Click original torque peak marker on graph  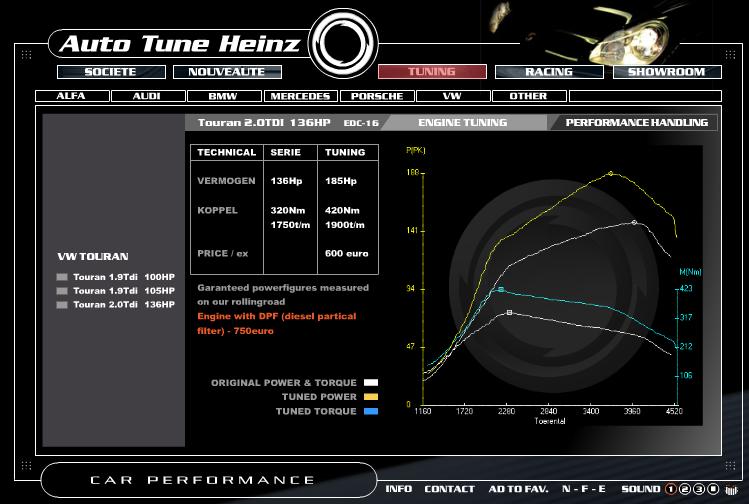pyautogui.click(x=510, y=312)
